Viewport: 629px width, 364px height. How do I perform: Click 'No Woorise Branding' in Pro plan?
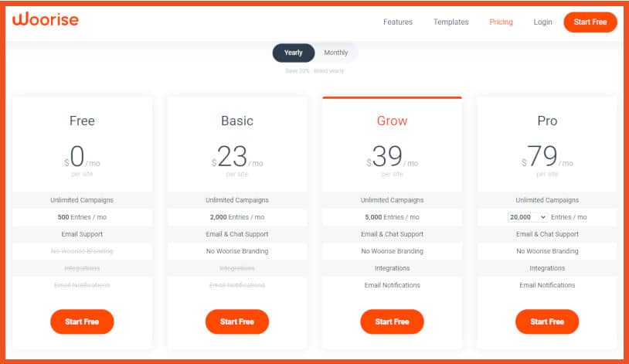click(x=547, y=251)
